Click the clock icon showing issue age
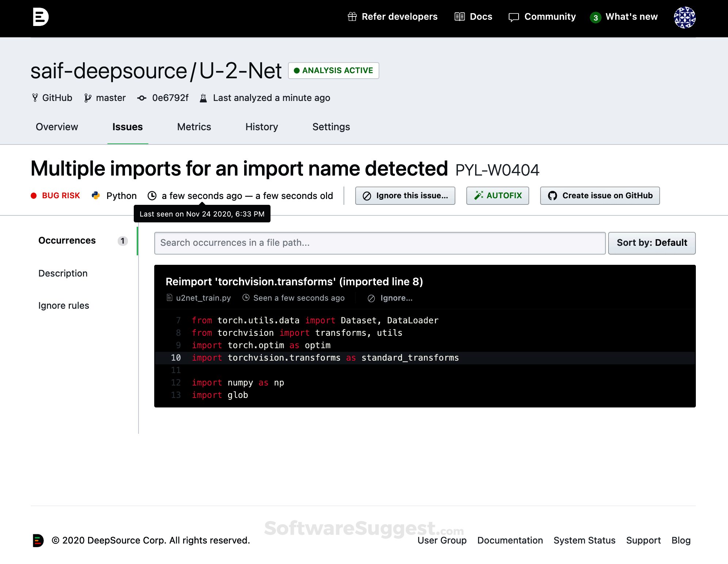The height and width of the screenshot is (564, 728). tap(152, 195)
